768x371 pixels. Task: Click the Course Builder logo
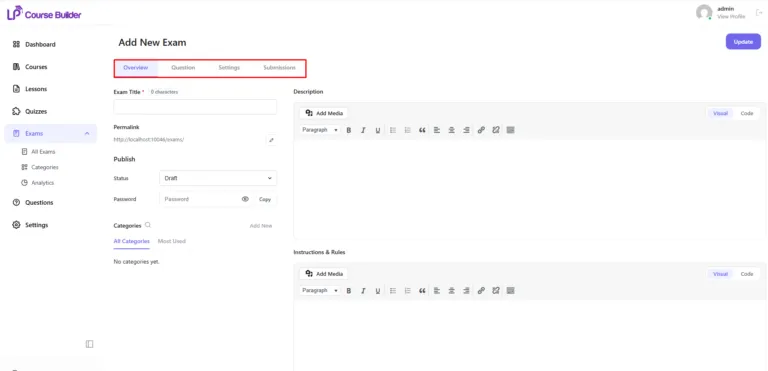[x=44, y=14]
